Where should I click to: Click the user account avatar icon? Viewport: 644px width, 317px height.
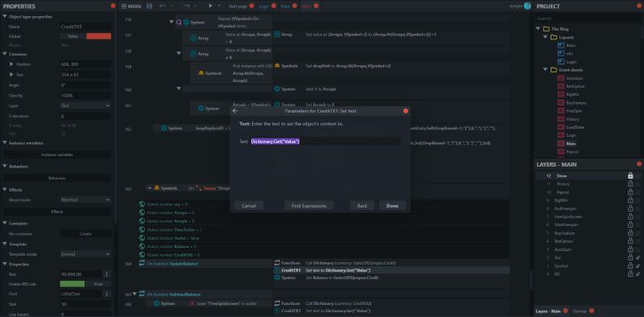(x=527, y=6)
